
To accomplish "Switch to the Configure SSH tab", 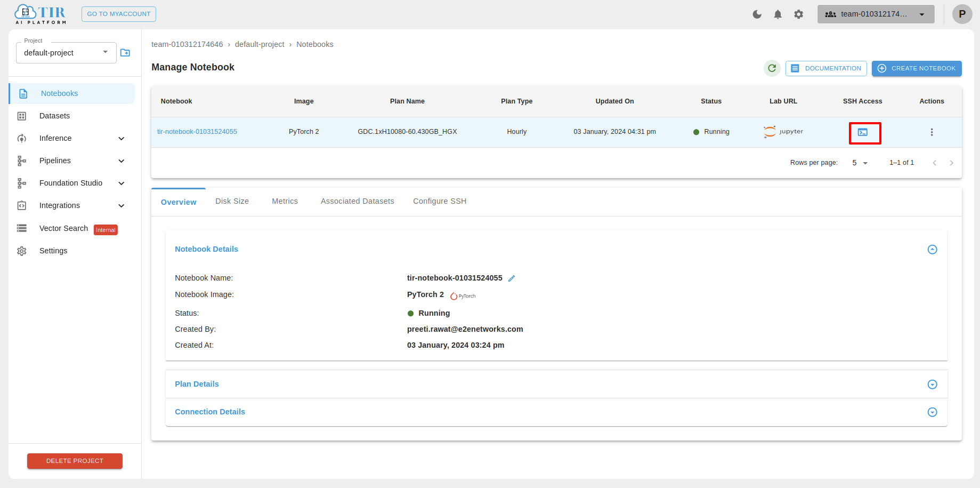I will 440,201.
